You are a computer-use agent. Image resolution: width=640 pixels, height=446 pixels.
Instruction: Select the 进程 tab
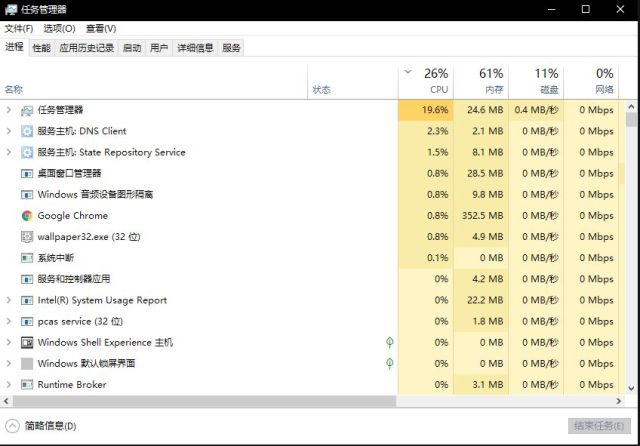coord(14,47)
